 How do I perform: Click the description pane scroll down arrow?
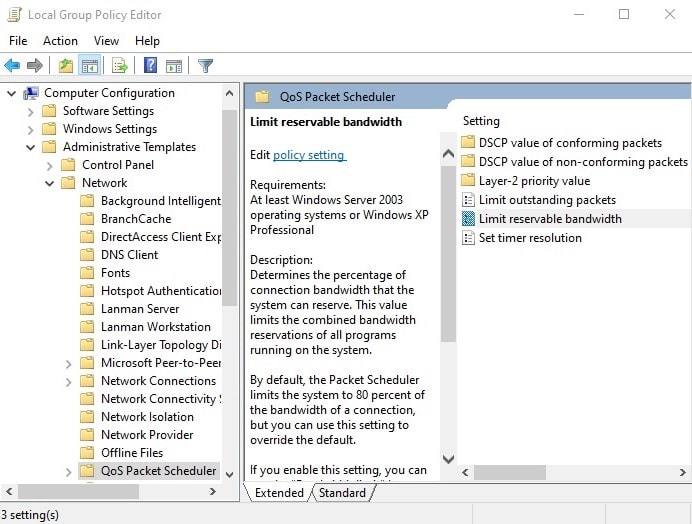coord(448,459)
